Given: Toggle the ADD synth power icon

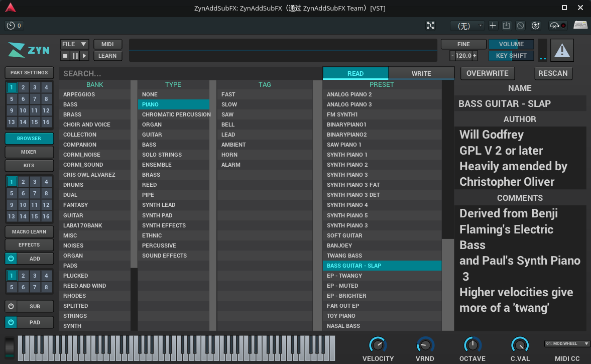Looking at the screenshot, I should 11,259.
